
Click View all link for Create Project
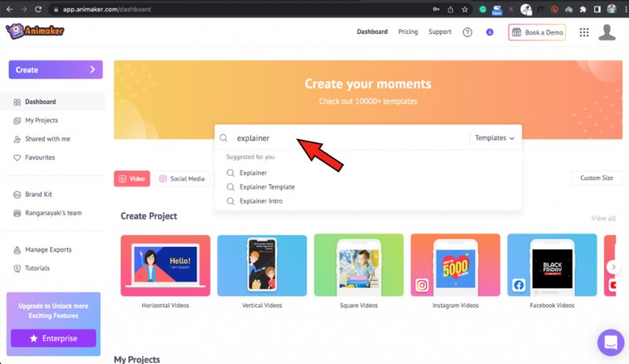(x=603, y=219)
